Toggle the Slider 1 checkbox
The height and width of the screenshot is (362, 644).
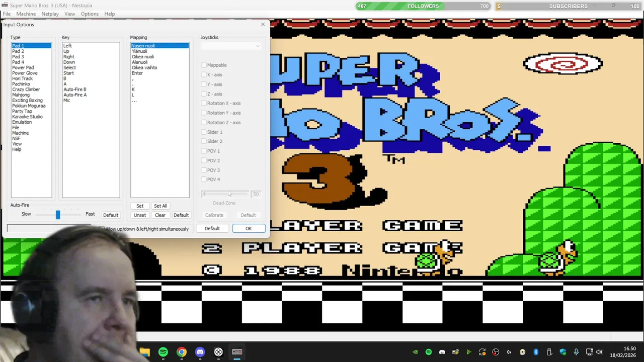click(x=204, y=132)
